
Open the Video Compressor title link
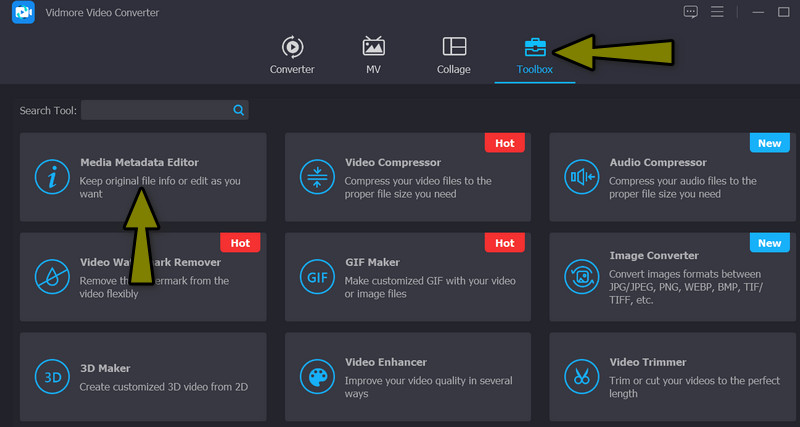point(393,162)
